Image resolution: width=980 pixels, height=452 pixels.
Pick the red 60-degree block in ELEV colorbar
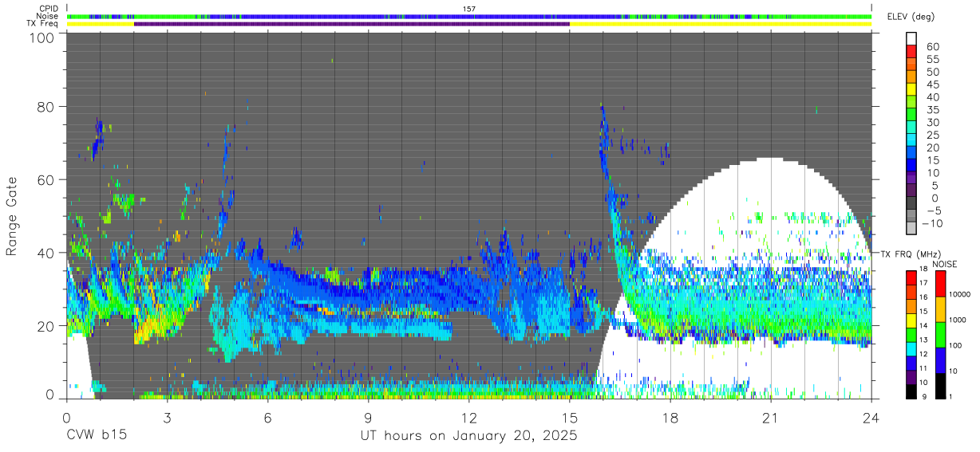pyautogui.click(x=912, y=51)
